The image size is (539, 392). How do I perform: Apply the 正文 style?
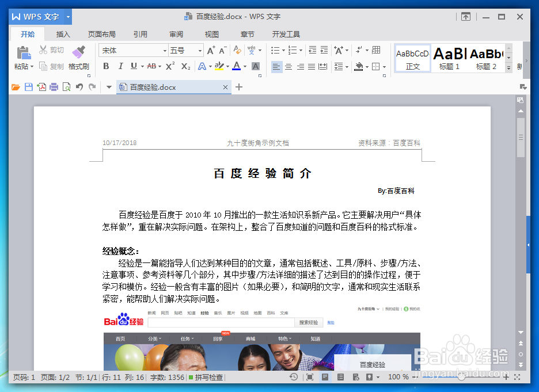[412, 58]
